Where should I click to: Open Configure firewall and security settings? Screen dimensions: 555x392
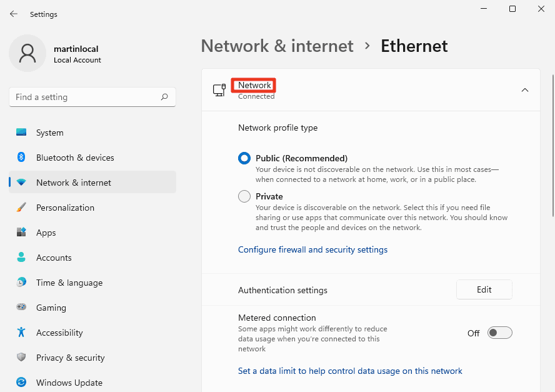coord(312,249)
